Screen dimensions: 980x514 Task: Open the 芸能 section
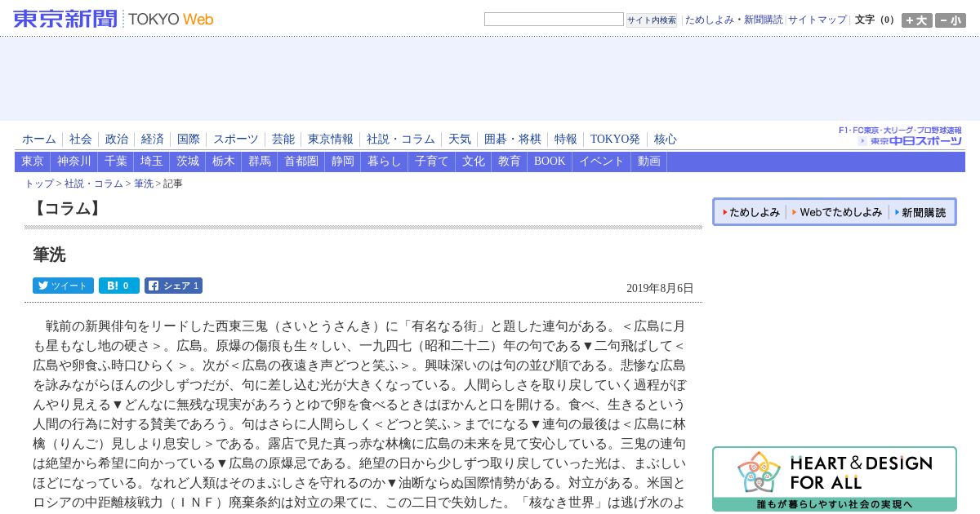tap(283, 140)
